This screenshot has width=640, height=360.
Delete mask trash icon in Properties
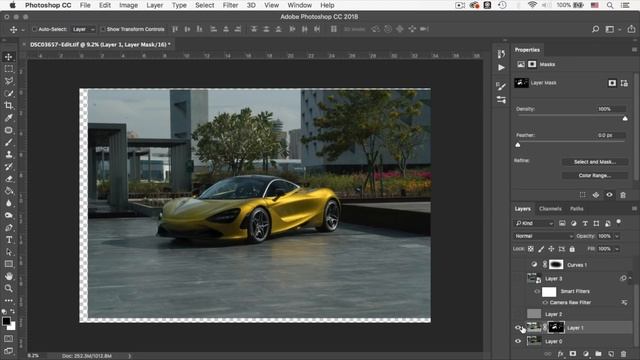click(623, 195)
